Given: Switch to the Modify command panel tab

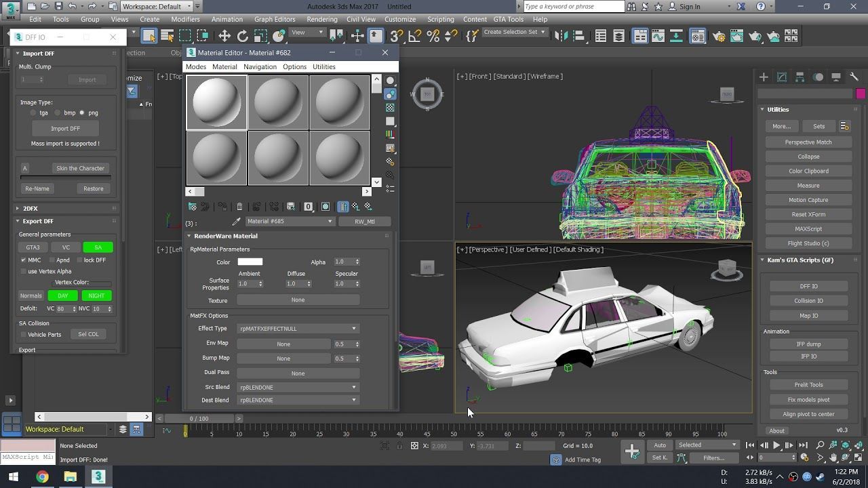Looking at the screenshot, I should (x=782, y=77).
